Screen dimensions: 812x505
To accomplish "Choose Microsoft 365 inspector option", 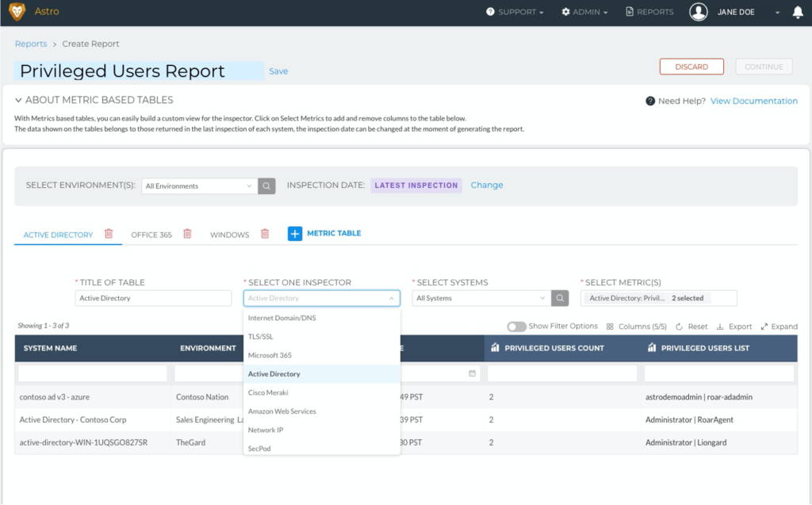I will [x=322, y=355].
